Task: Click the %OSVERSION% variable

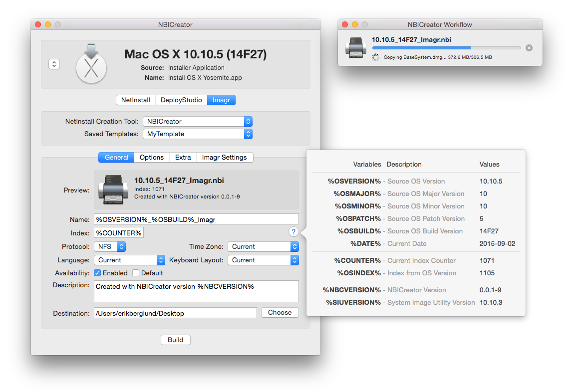Action: point(354,181)
